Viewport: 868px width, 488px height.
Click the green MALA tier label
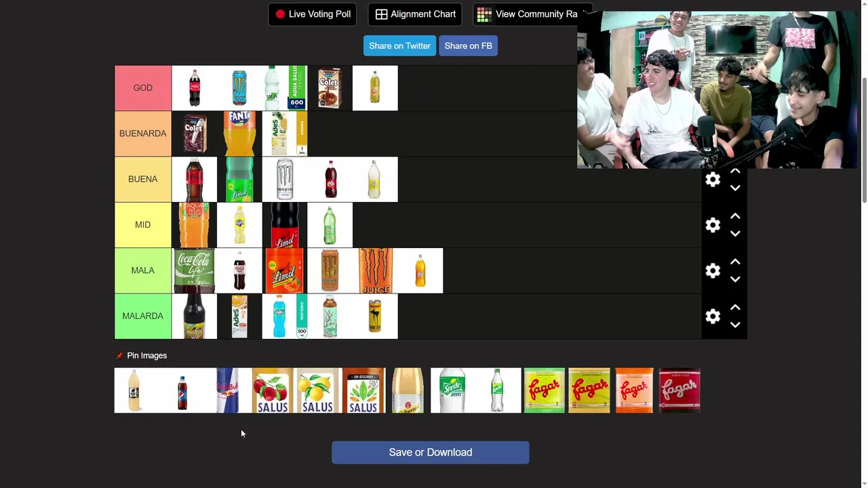(143, 270)
